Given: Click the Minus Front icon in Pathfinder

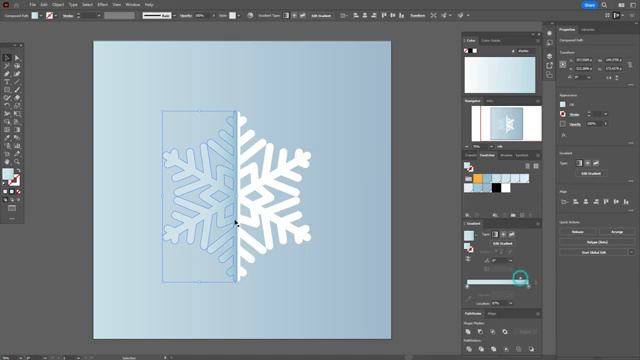Looking at the screenshot, I should point(480,332).
